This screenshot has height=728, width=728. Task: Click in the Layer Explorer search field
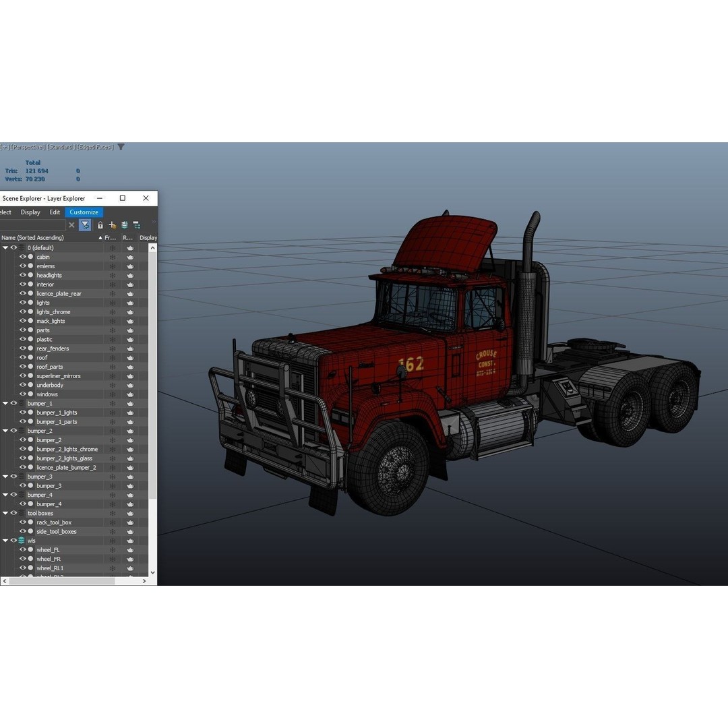(x=32, y=225)
